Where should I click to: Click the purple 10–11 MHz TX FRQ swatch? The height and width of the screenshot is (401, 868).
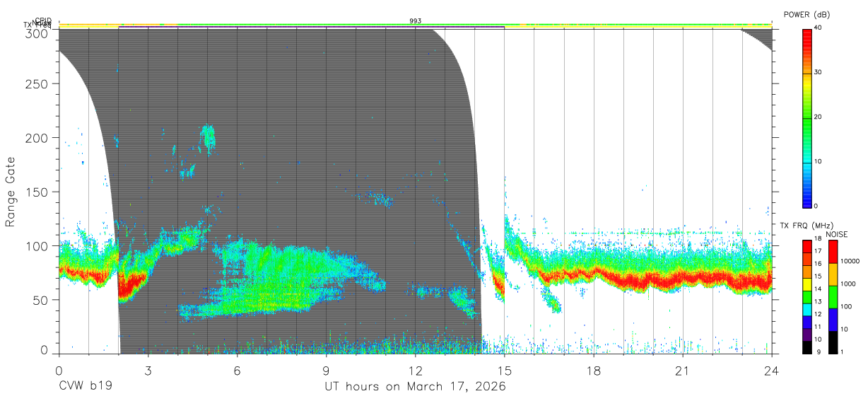coord(807,335)
